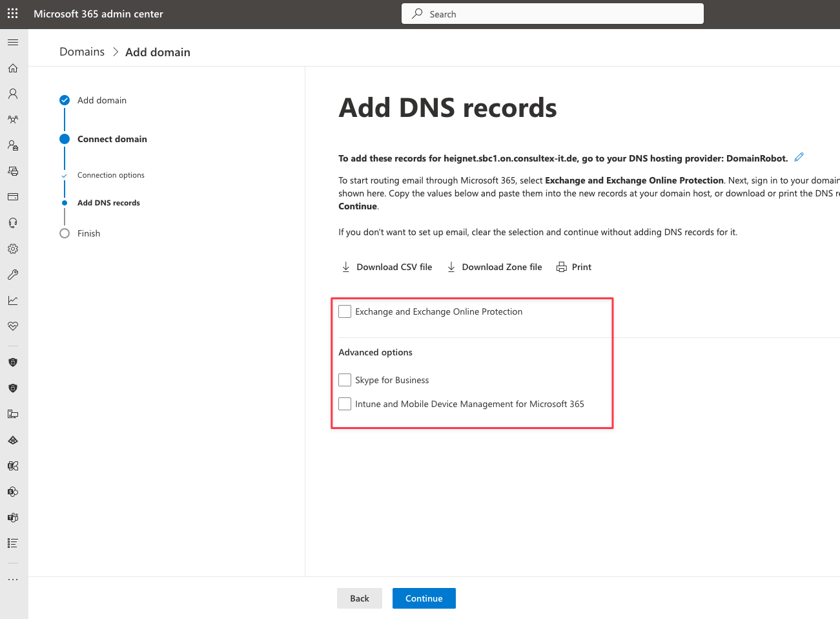Open Support headset icon in sidebar
Image resolution: width=840 pixels, height=619 pixels.
click(x=13, y=223)
